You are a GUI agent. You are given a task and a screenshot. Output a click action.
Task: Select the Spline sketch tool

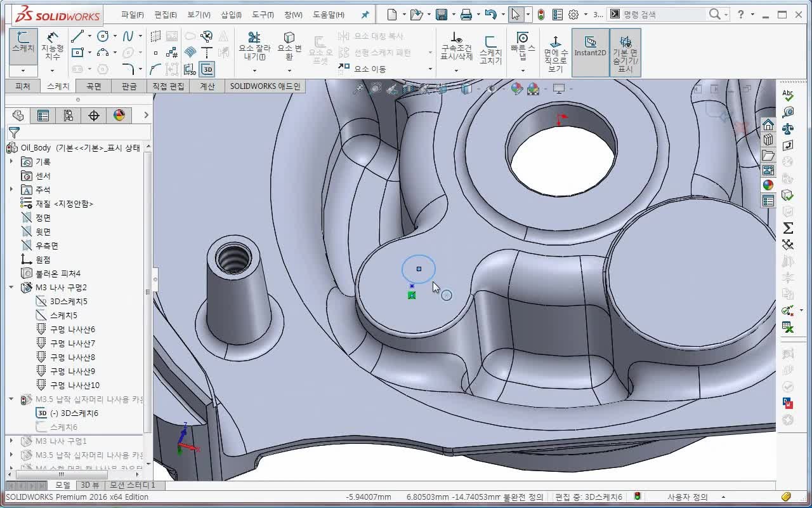[x=128, y=36]
